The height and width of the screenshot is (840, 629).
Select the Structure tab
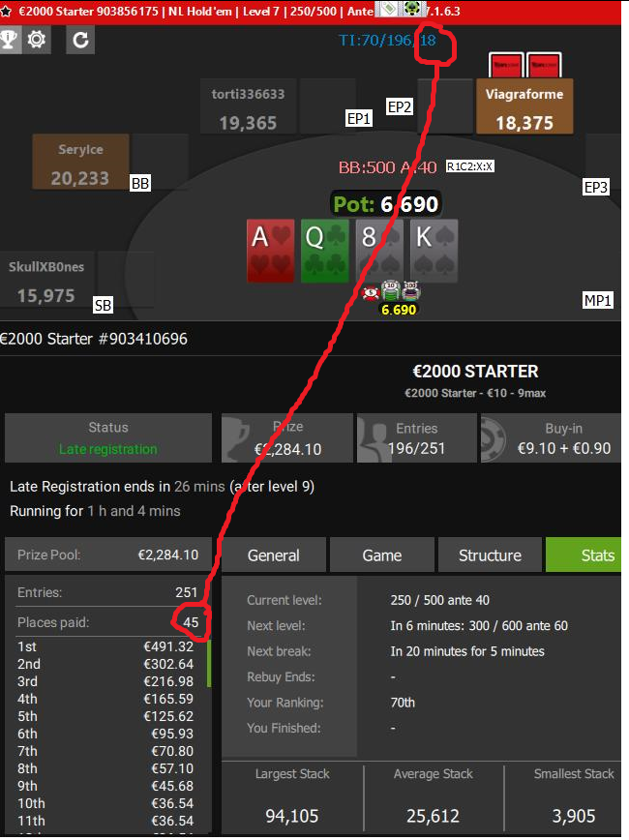[x=490, y=555]
